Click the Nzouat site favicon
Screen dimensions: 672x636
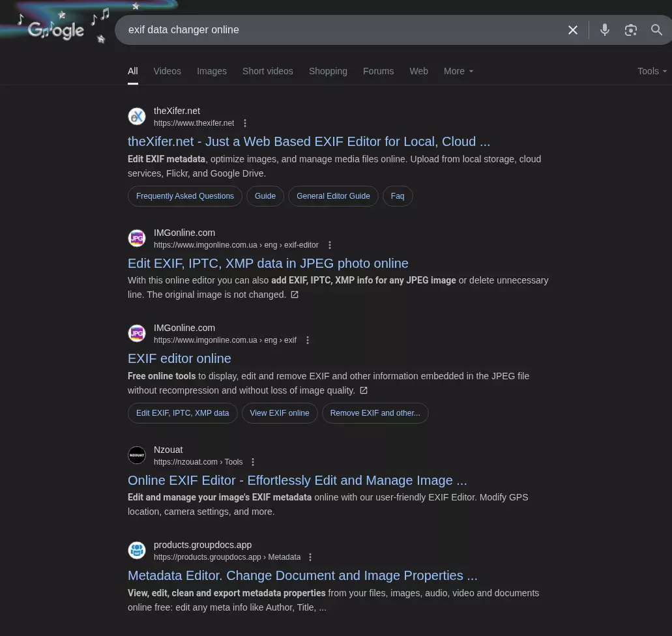click(137, 455)
